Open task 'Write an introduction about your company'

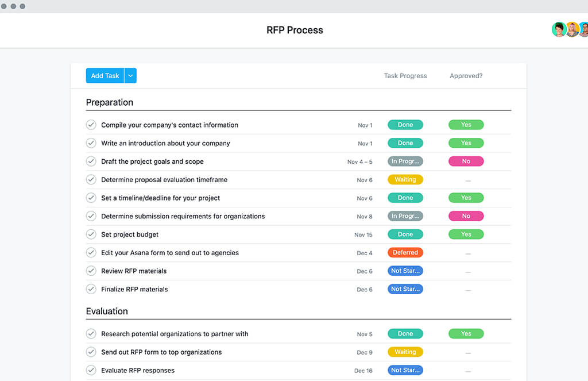pyautogui.click(x=165, y=143)
